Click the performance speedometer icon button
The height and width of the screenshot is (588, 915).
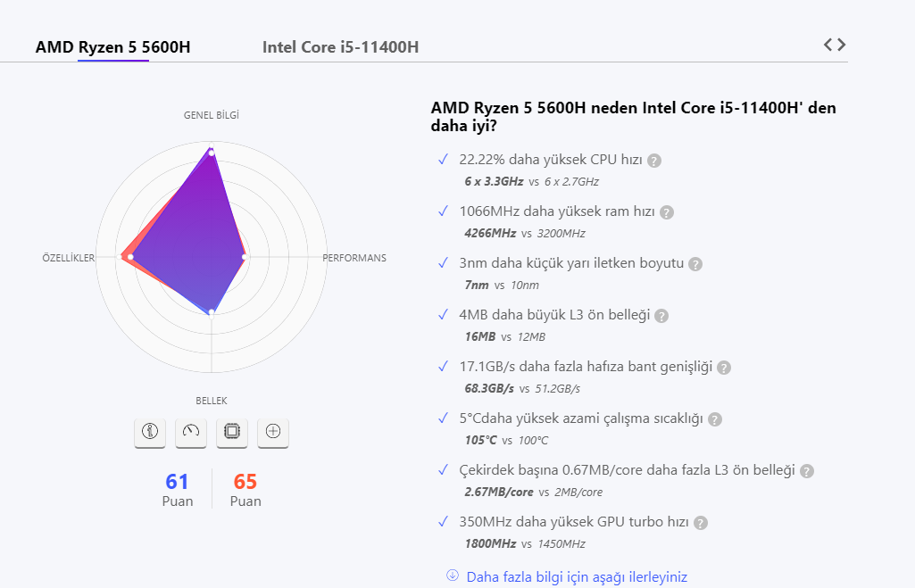[x=191, y=432]
